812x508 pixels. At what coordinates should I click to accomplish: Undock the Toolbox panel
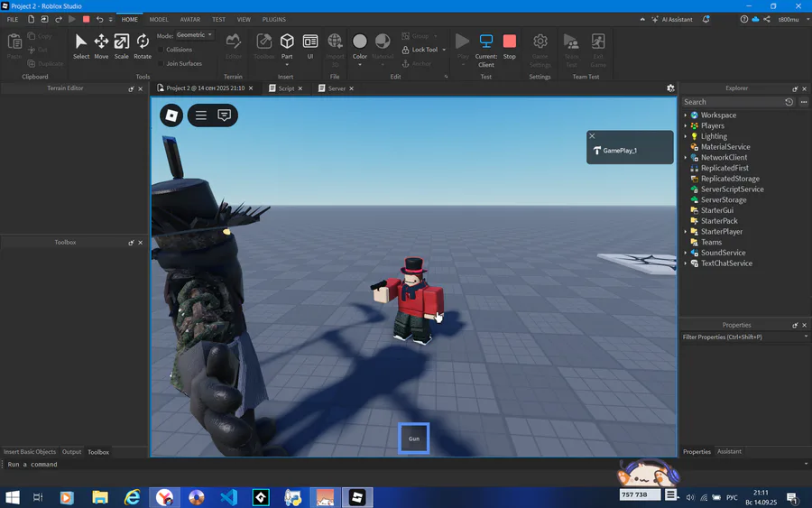point(131,243)
